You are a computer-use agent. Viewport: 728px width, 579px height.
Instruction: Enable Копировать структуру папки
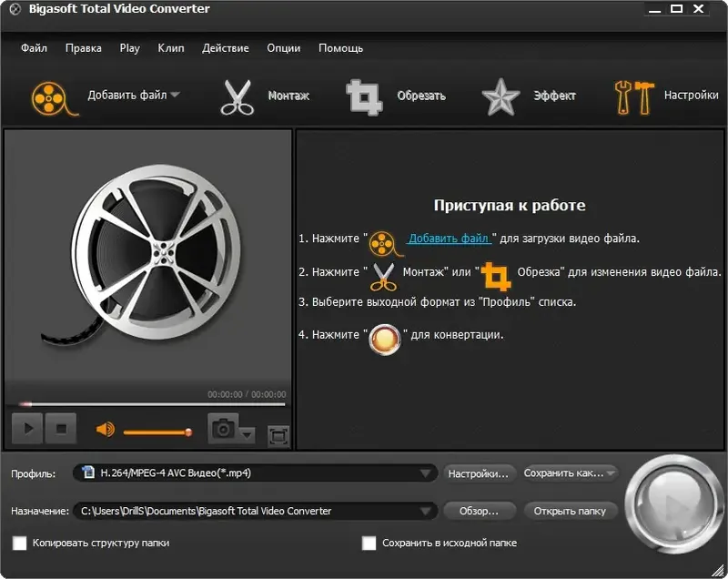[x=19, y=542]
